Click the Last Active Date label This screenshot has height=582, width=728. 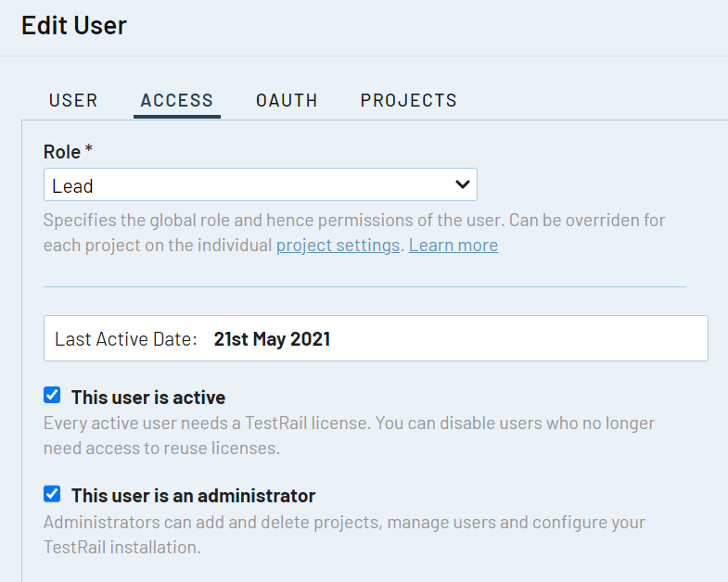(126, 339)
